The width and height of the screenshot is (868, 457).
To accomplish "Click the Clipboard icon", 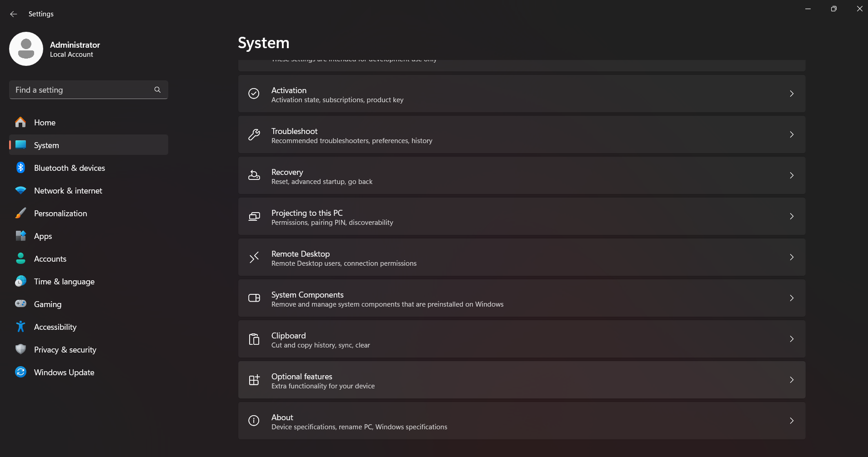I will click(254, 339).
